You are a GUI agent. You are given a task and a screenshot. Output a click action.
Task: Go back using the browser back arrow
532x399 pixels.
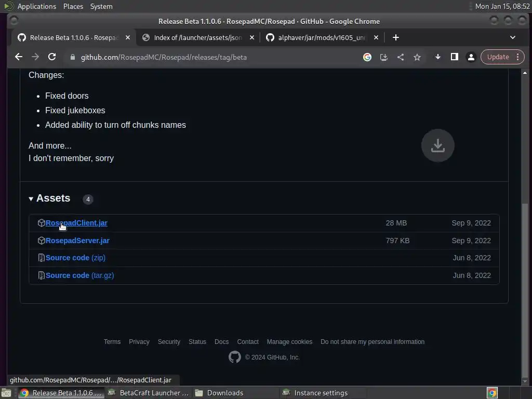19,57
